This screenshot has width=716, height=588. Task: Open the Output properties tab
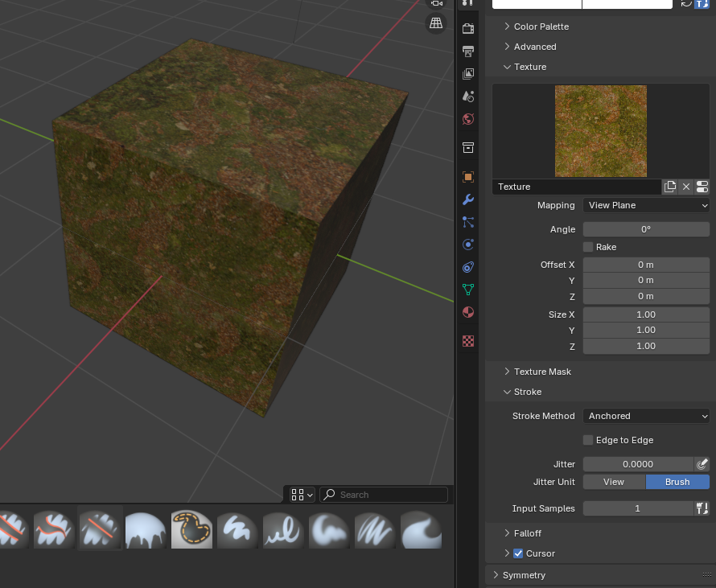pyautogui.click(x=468, y=51)
